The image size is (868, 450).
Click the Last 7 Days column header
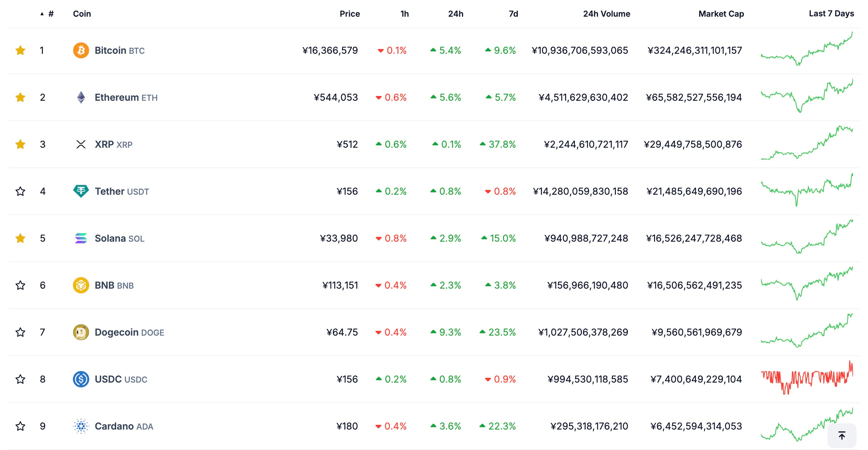(832, 14)
